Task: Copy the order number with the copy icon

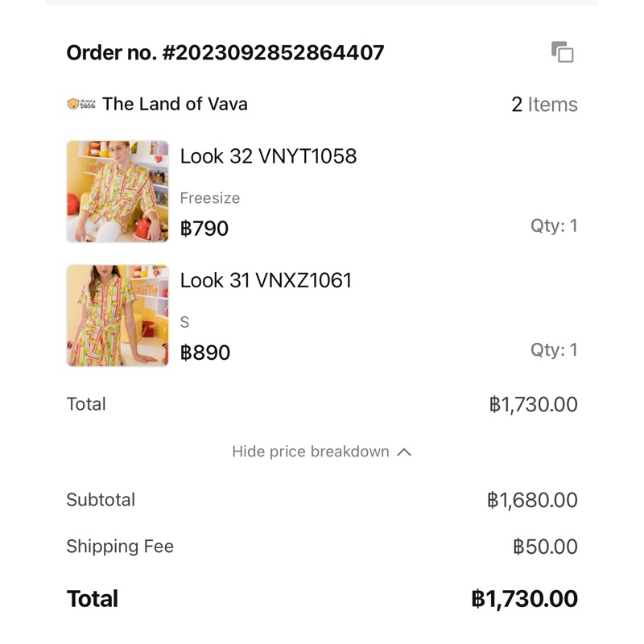Action: tap(562, 52)
